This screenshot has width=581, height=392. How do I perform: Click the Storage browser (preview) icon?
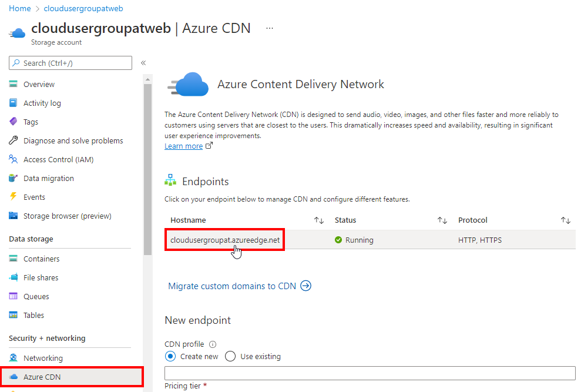(14, 216)
